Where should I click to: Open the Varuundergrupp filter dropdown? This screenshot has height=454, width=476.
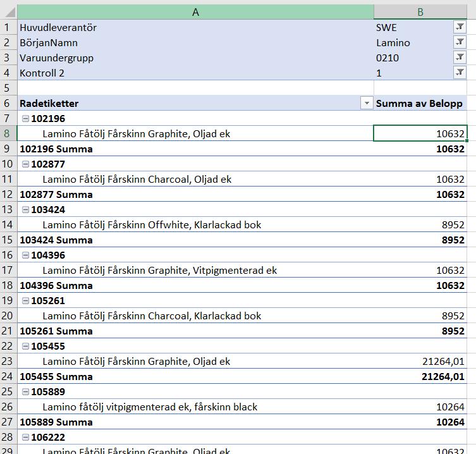pos(460,58)
